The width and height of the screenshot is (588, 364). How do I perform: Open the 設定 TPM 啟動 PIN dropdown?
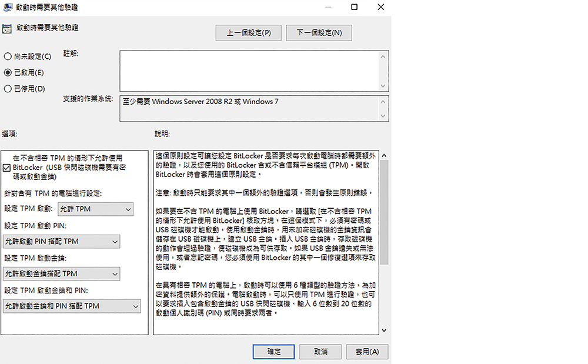coord(62,242)
